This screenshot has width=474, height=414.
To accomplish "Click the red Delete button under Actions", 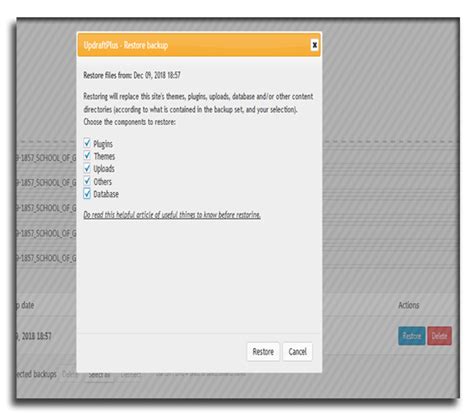I will (439, 336).
